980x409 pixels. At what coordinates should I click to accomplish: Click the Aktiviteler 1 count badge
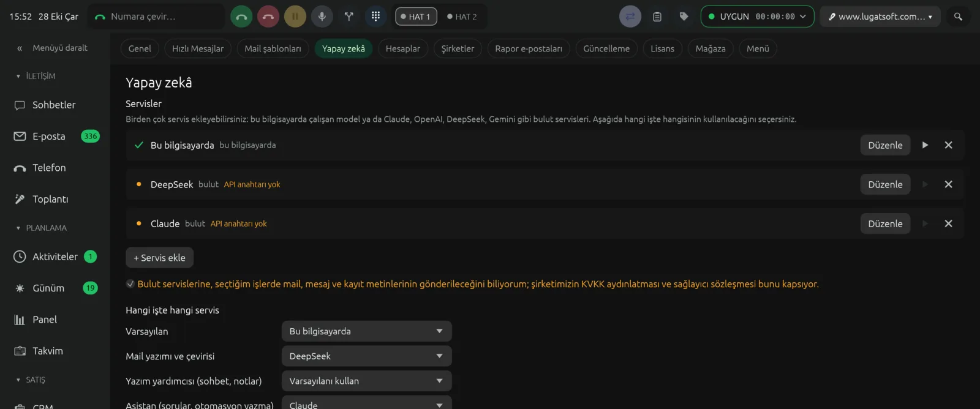point(90,257)
